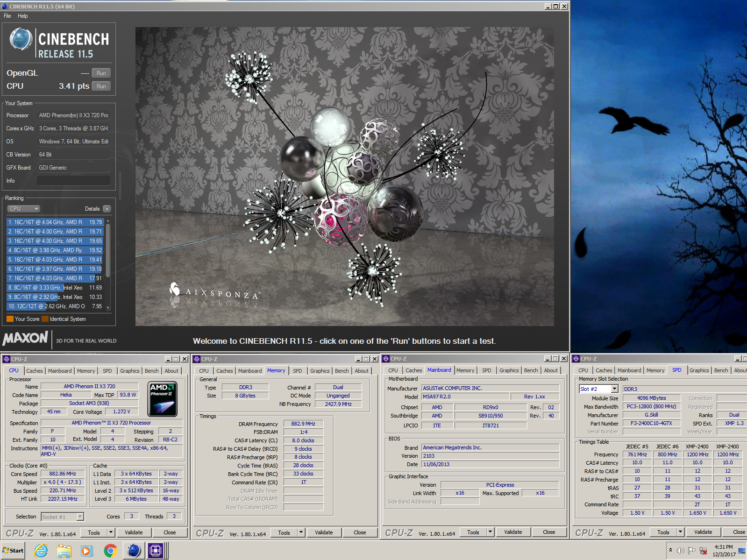The image size is (747, 560).
Task: Click the taskbar clock showing 4:31 PM
Action: point(724,551)
